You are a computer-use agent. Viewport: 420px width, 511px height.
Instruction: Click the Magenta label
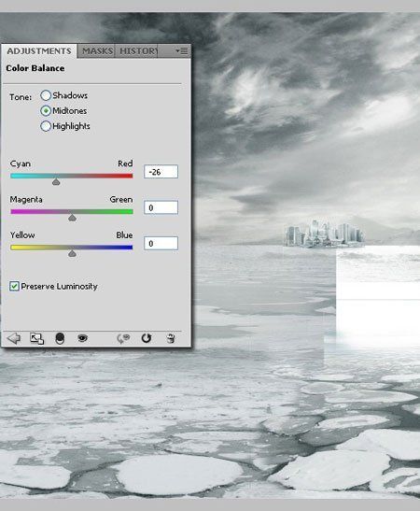pos(26,199)
